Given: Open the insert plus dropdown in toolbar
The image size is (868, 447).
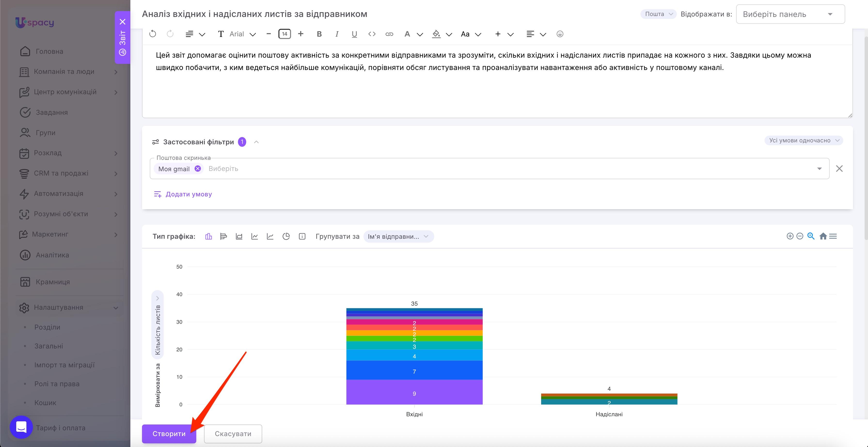Looking at the screenshot, I should tap(504, 34).
